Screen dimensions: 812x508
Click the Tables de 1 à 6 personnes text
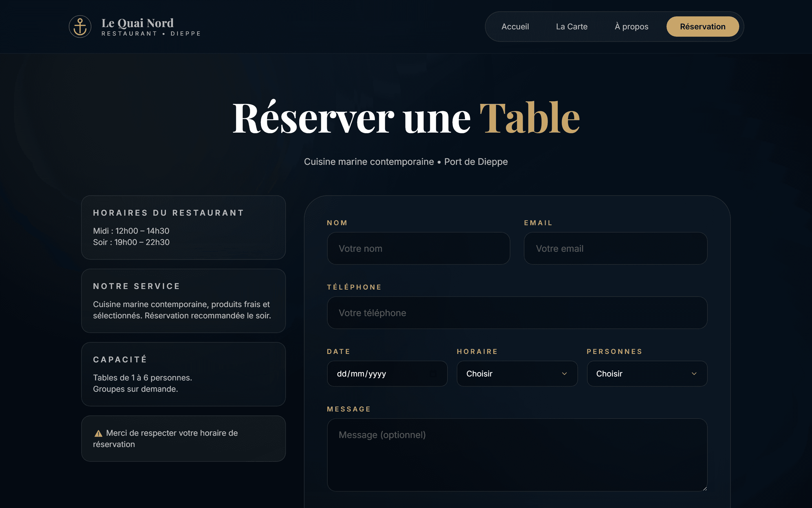(x=143, y=378)
